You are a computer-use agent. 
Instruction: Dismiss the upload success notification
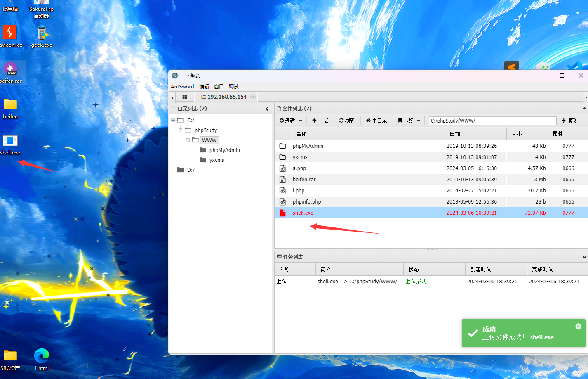578,327
